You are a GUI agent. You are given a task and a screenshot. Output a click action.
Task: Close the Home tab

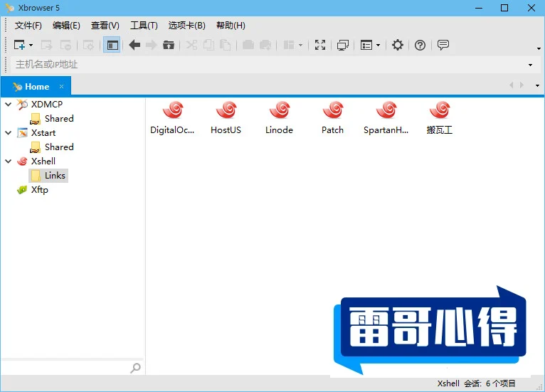pos(61,86)
